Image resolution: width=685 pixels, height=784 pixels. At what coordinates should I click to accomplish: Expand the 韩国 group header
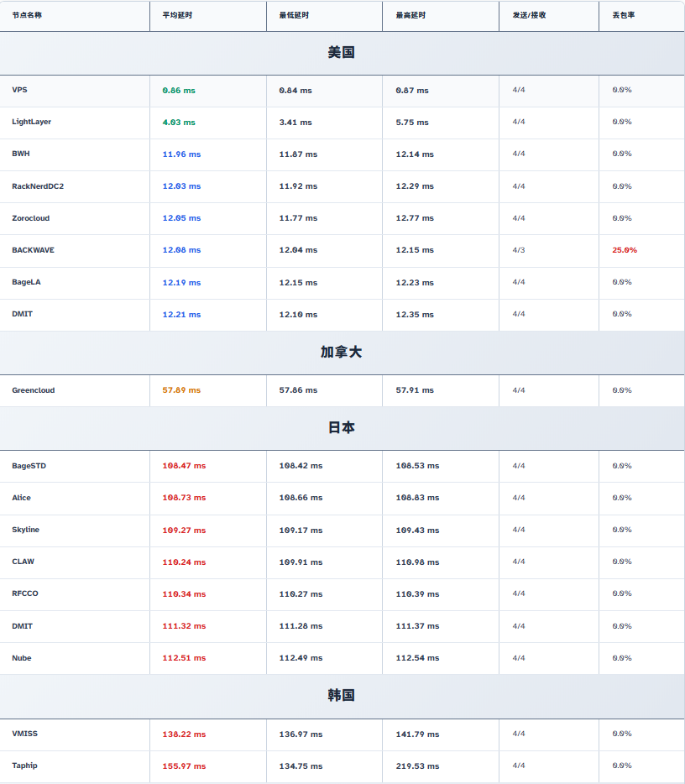pos(342,695)
